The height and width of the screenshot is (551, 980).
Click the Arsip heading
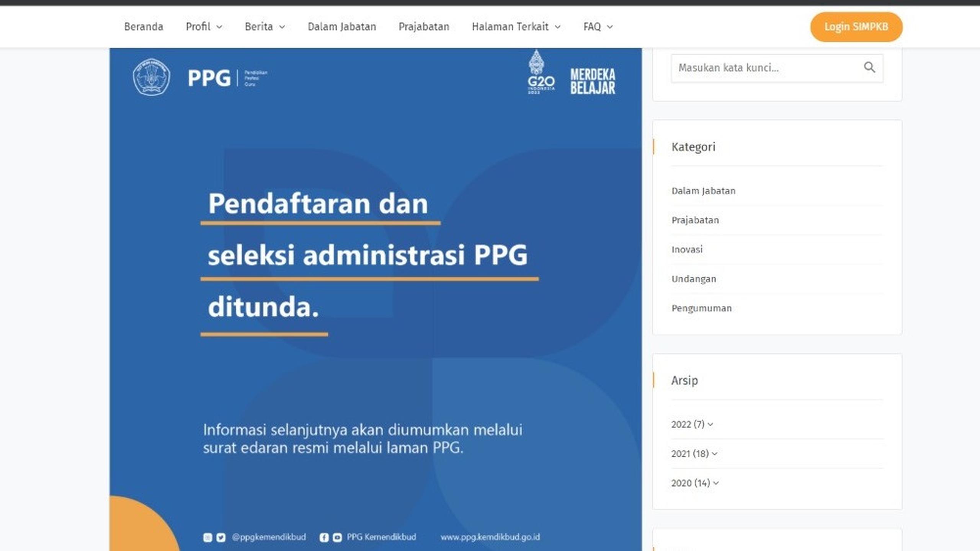[684, 381]
